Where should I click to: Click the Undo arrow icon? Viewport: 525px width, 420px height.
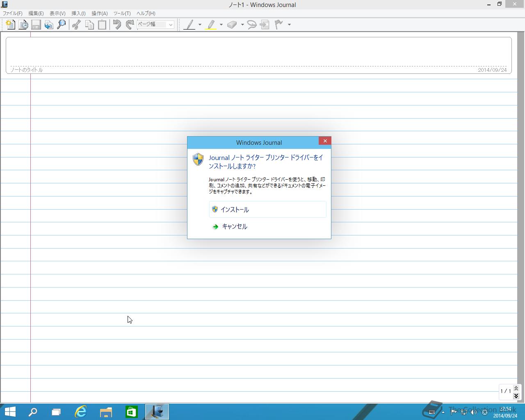117,25
